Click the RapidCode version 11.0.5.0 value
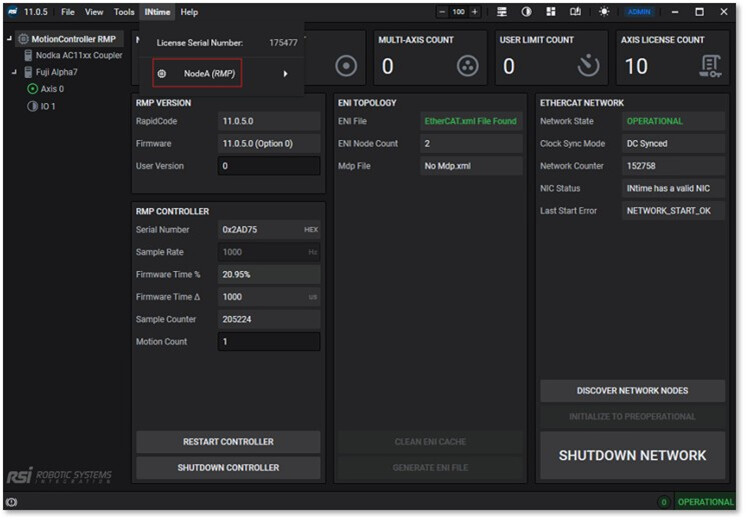 (x=269, y=121)
